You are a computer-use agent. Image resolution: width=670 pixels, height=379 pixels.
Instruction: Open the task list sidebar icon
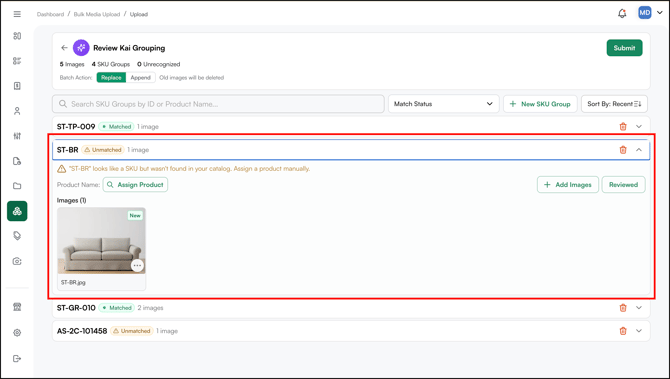click(x=17, y=61)
